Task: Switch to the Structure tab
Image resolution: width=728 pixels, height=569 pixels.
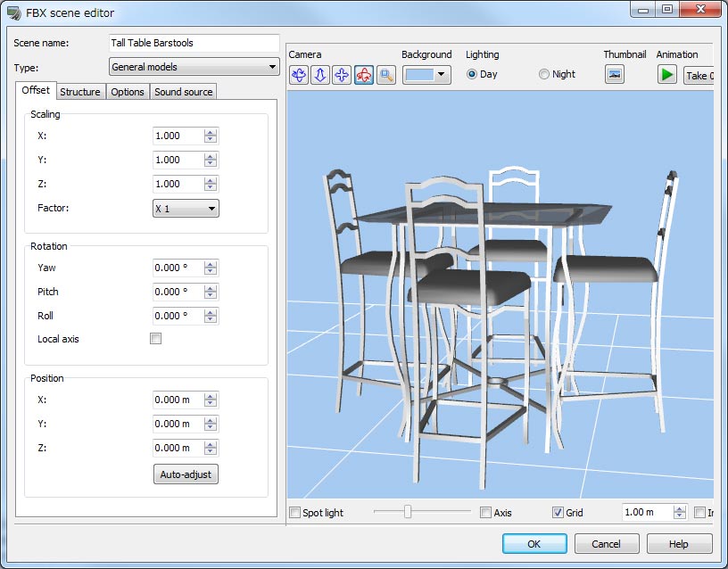Action: pos(80,92)
